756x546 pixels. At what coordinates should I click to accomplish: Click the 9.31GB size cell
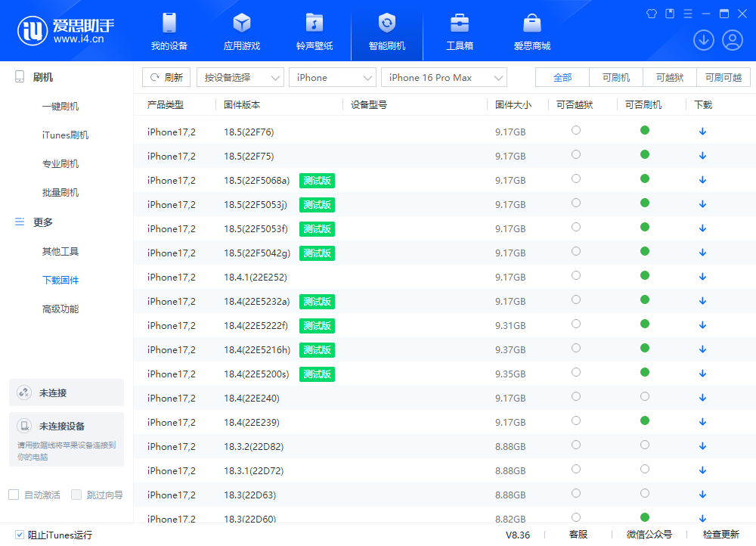510,326
